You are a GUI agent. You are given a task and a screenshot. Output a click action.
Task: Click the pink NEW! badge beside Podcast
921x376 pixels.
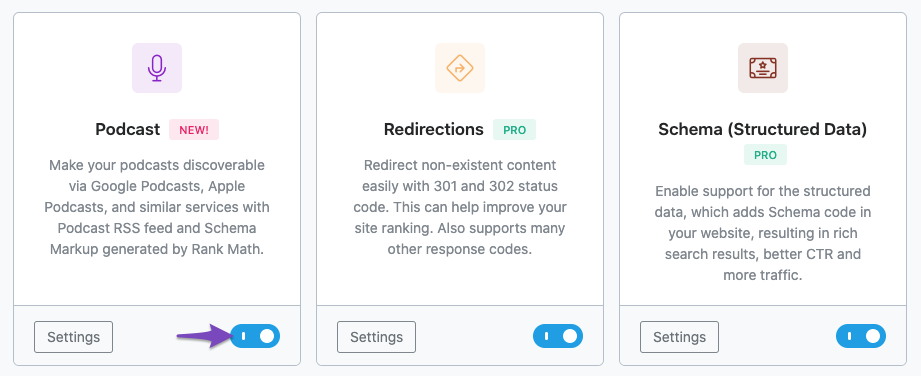(194, 130)
